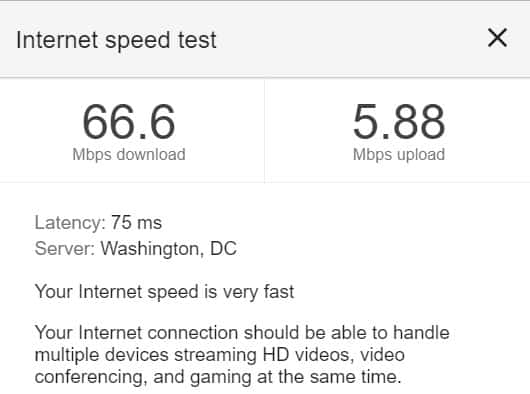Click the line ending "able to handle"
Viewport: 530px width, 394px height.
(242, 333)
